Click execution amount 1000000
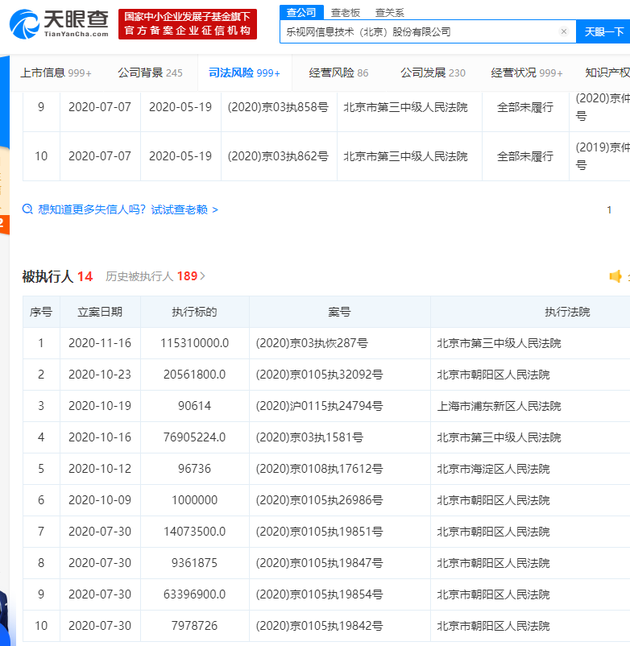 click(194, 500)
